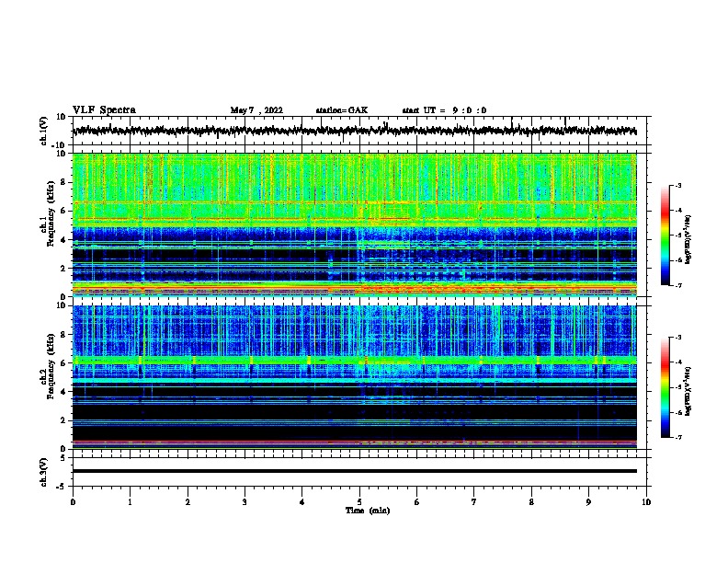This screenshot has height=563, width=728.
Task: Click the "VLF Spectra" plot title
Action: (x=104, y=110)
